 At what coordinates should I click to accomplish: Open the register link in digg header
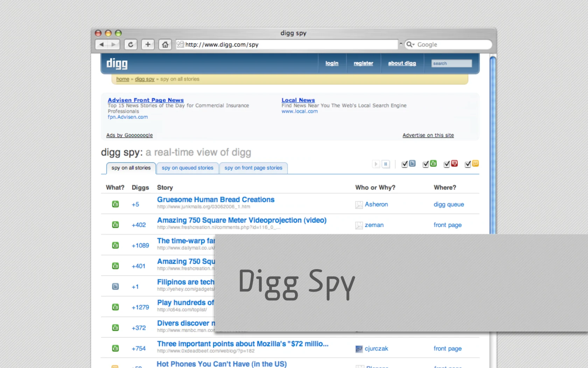(363, 63)
